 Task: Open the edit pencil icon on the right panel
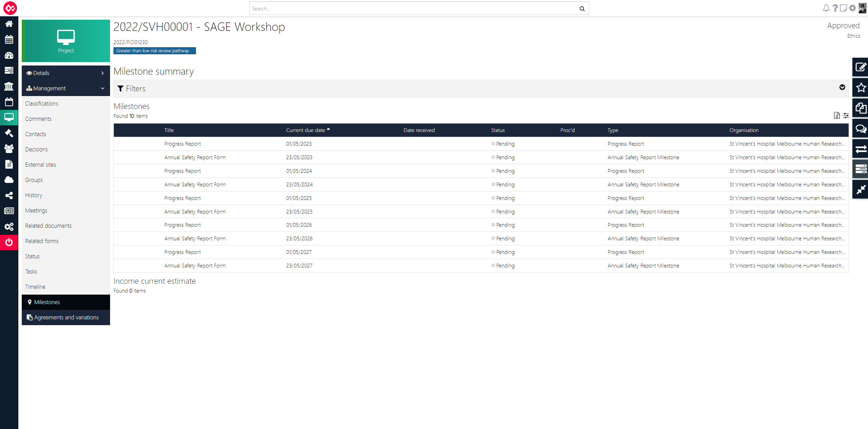[x=861, y=67]
